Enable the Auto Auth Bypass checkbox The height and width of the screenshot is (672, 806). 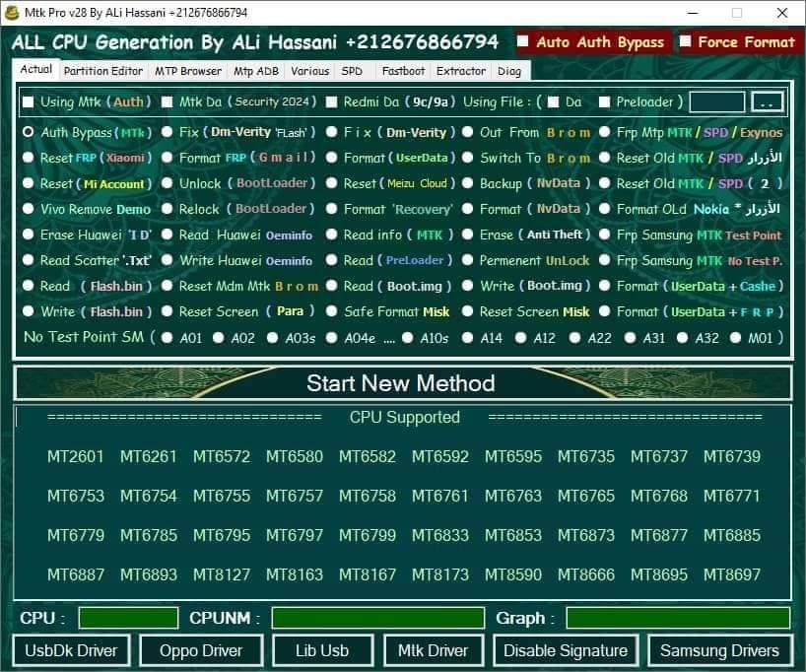(x=525, y=42)
